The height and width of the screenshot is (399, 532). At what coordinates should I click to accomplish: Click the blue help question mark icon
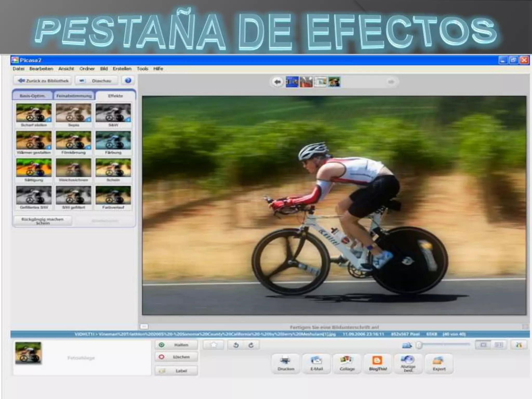[128, 81]
